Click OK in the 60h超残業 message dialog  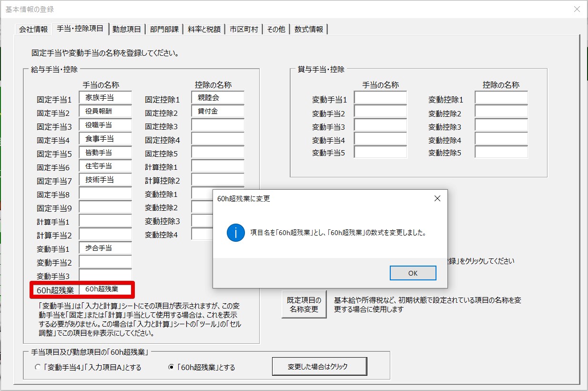[413, 273]
